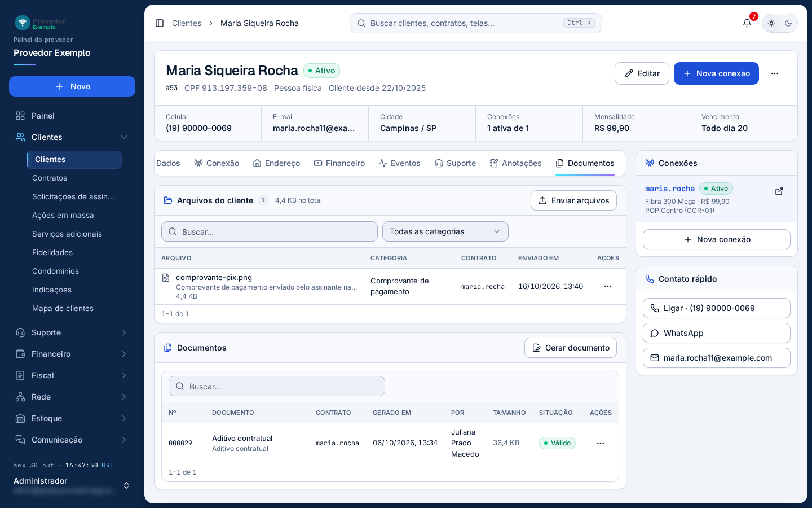This screenshot has height=508, width=812.
Task: Expand the Rede sidebar section
Action: 124,397
